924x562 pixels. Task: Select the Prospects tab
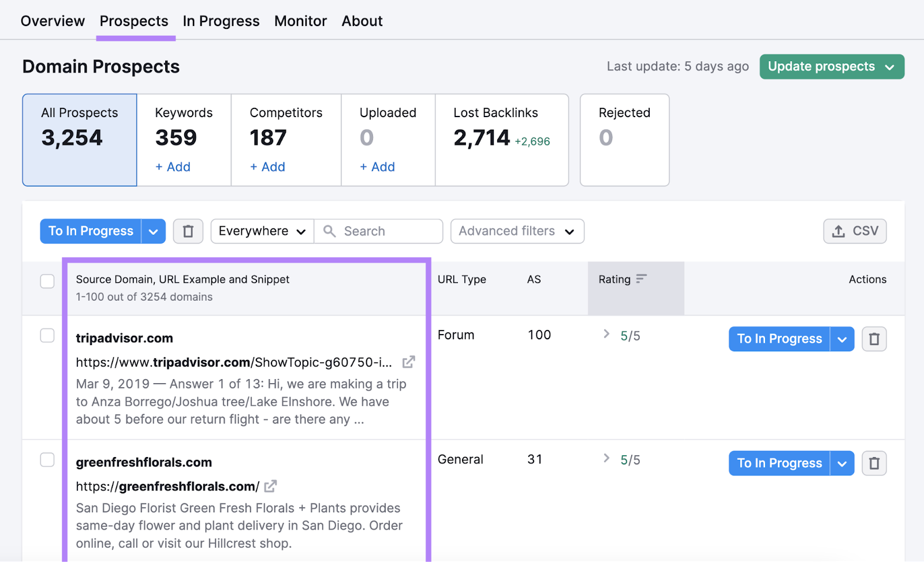click(x=134, y=21)
